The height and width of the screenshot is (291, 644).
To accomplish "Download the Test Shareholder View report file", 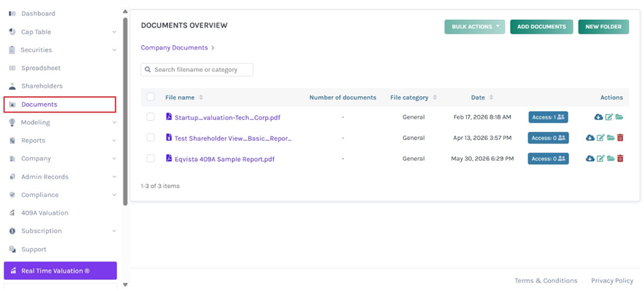I will [x=591, y=138].
